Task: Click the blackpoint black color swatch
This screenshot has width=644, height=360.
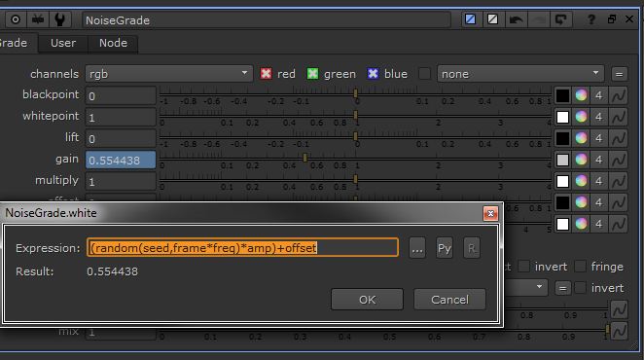Action: coord(562,95)
